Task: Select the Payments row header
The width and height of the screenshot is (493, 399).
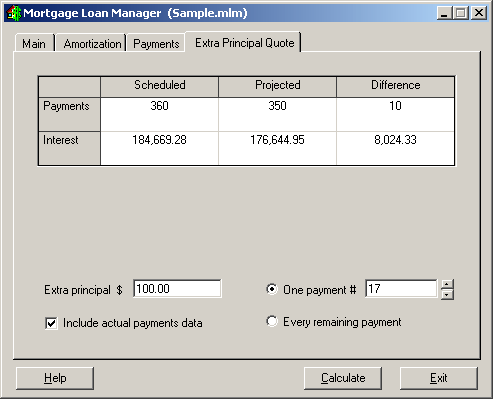Action: point(69,114)
